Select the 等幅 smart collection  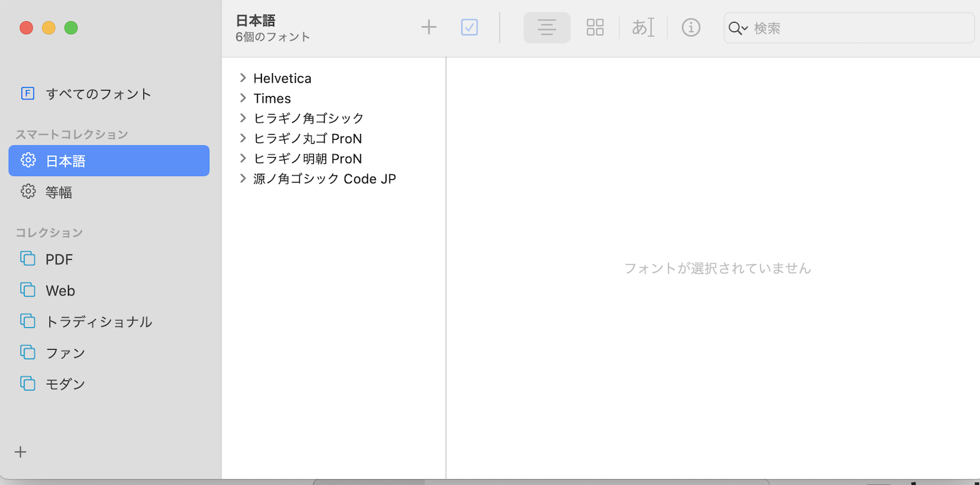pos(59,192)
